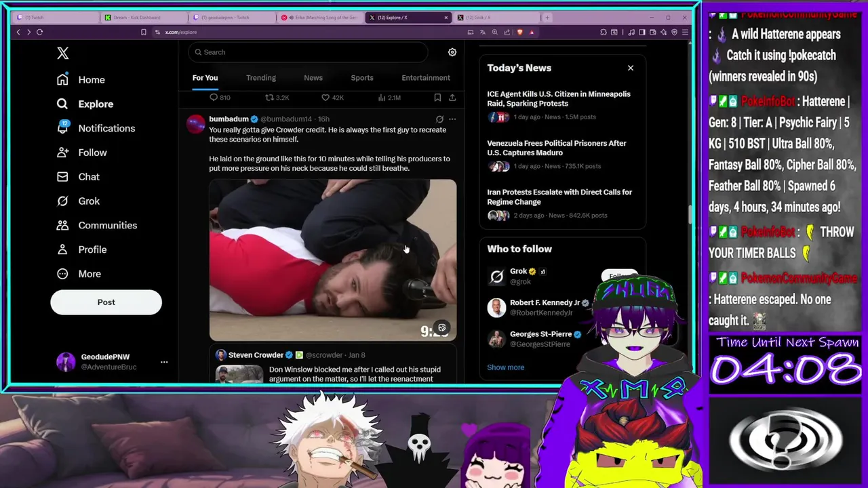Open Chat from the sidebar

(78, 177)
